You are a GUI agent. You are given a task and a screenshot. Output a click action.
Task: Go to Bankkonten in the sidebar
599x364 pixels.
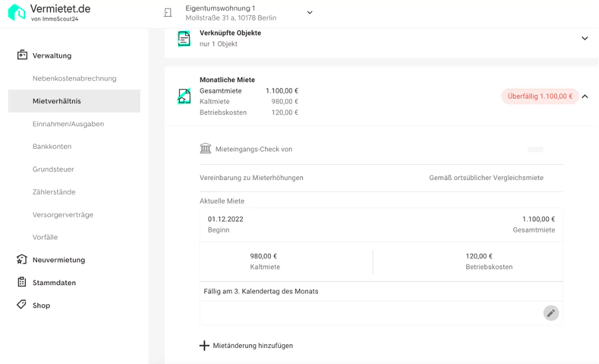click(52, 147)
